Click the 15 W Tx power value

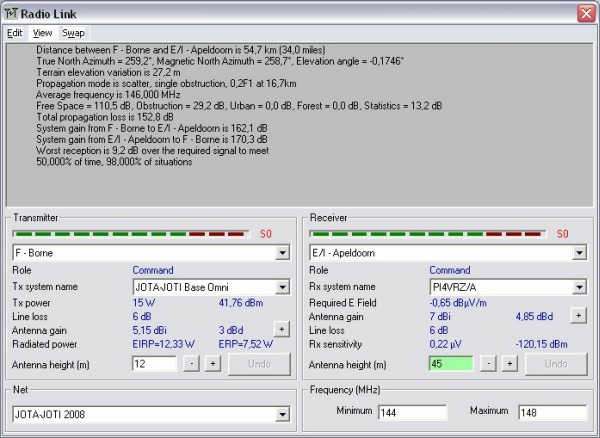click(143, 303)
